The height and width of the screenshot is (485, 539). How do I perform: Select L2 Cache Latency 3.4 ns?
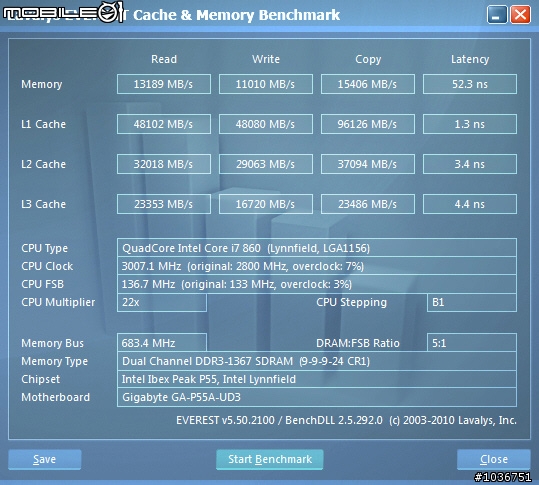(x=470, y=164)
